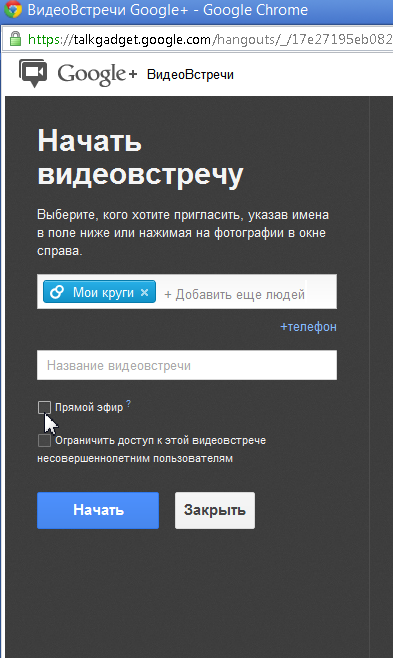
Task: Remove the Мои круги chip with its x
Action: click(144, 292)
